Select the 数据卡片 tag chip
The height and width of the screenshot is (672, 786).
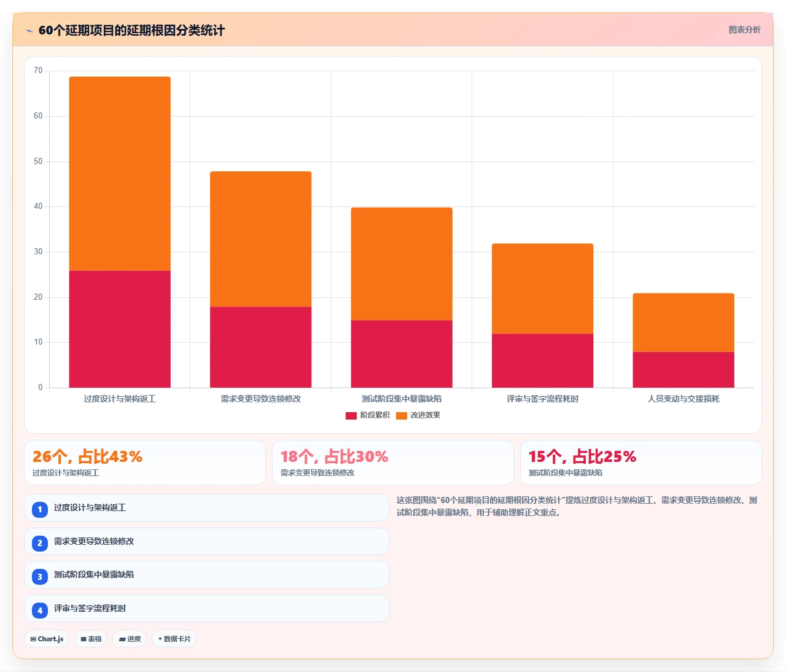click(174, 639)
